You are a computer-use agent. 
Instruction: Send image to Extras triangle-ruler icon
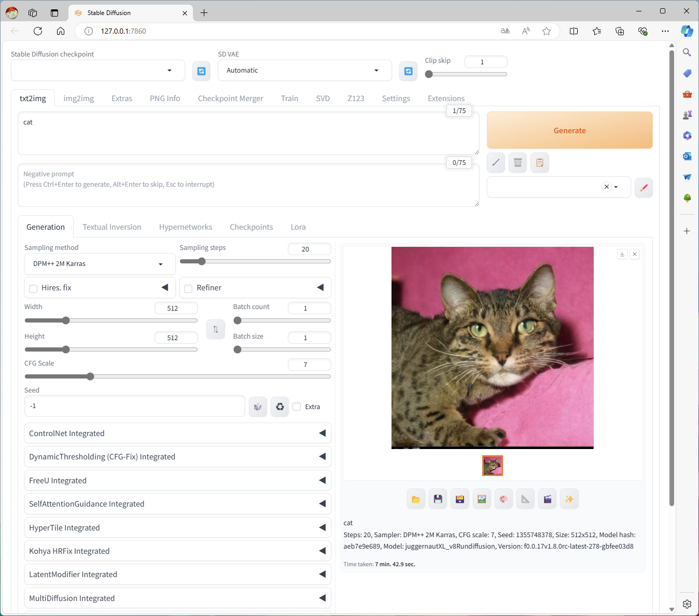525,499
